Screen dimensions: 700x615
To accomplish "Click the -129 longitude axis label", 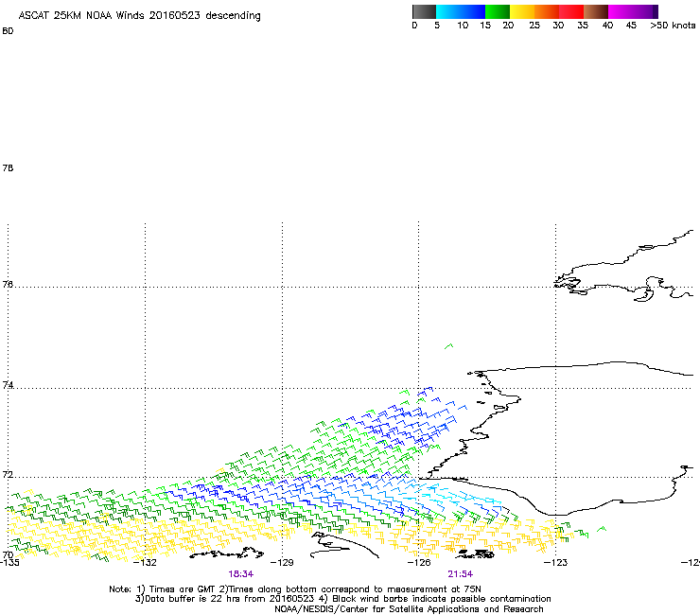I will pos(282,563).
